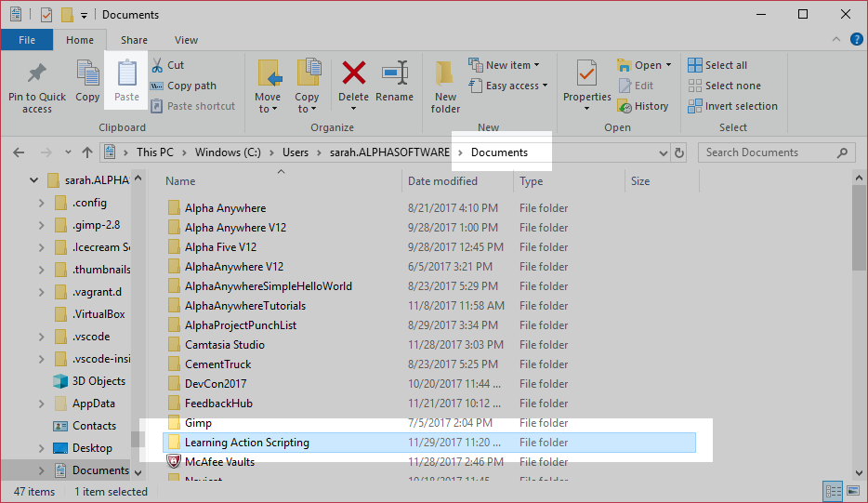Screen dimensions: 868x503
Task: Switch to large thumbnails view icon
Action: (853, 491)
